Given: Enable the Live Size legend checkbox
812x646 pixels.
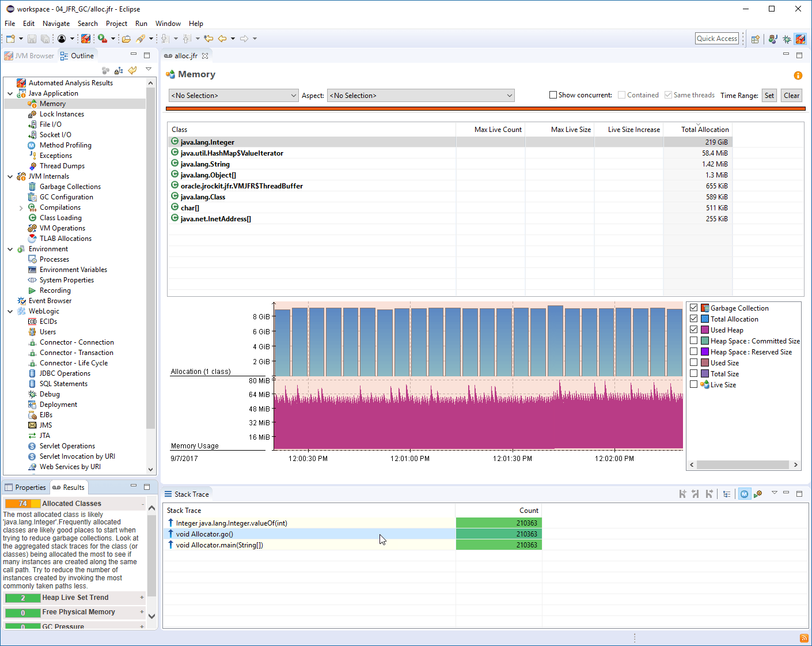Looking at the screenshot, I should 694,384.
